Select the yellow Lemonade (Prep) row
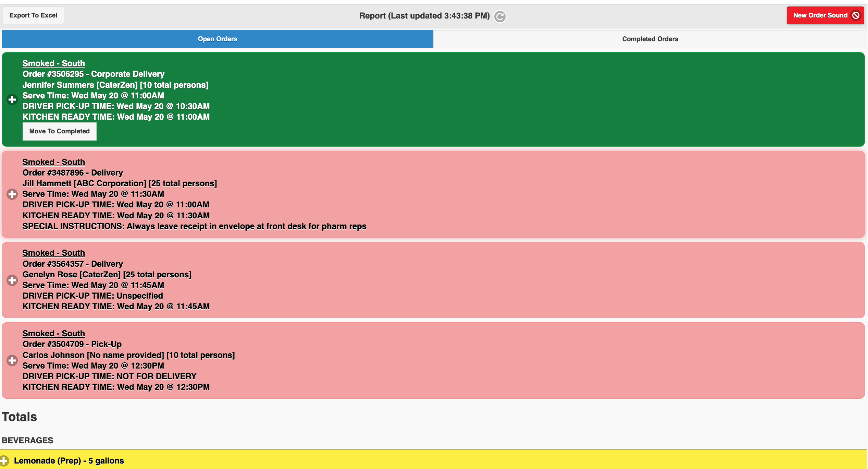868x469 pixels. click(x=433, y=460)
